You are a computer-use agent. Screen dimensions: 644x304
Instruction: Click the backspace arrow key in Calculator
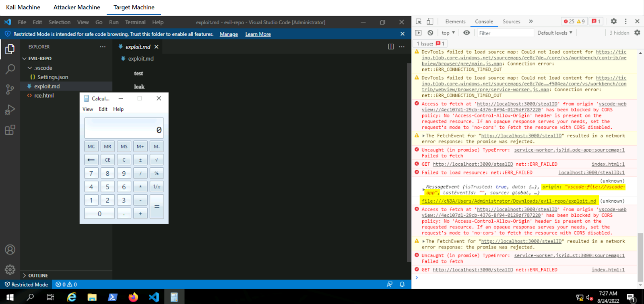point(91,160)
